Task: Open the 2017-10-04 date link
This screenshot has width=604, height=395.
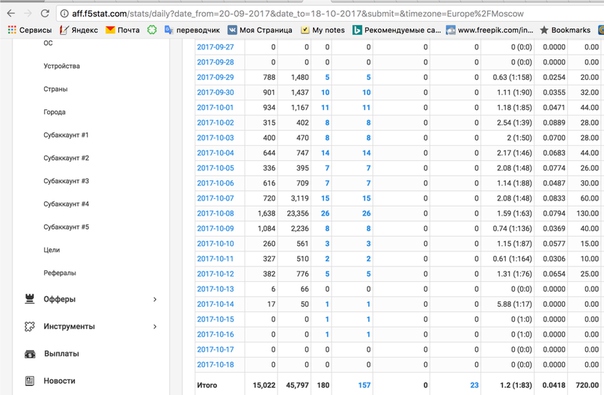Action: pyautogui.click(x=215, y=153)
